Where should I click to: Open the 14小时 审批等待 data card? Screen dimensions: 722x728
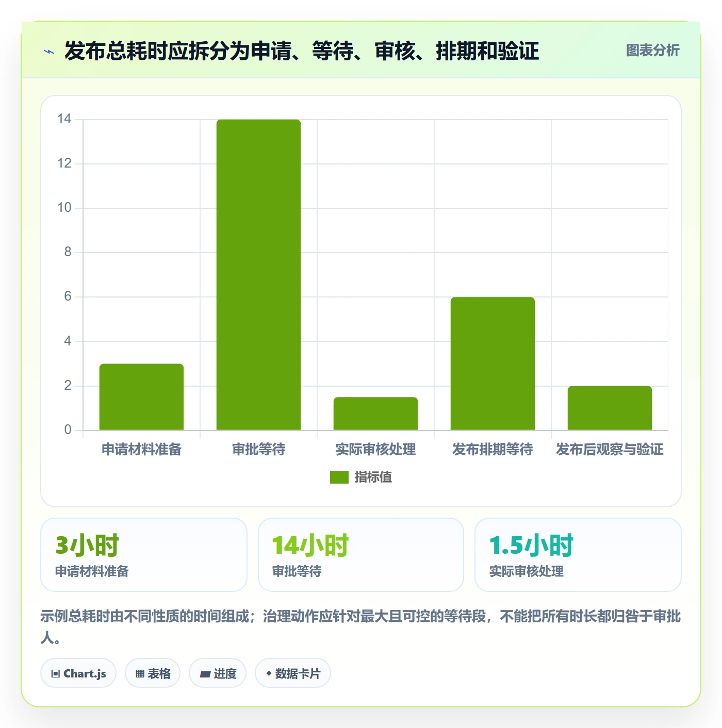pos(361,555)
